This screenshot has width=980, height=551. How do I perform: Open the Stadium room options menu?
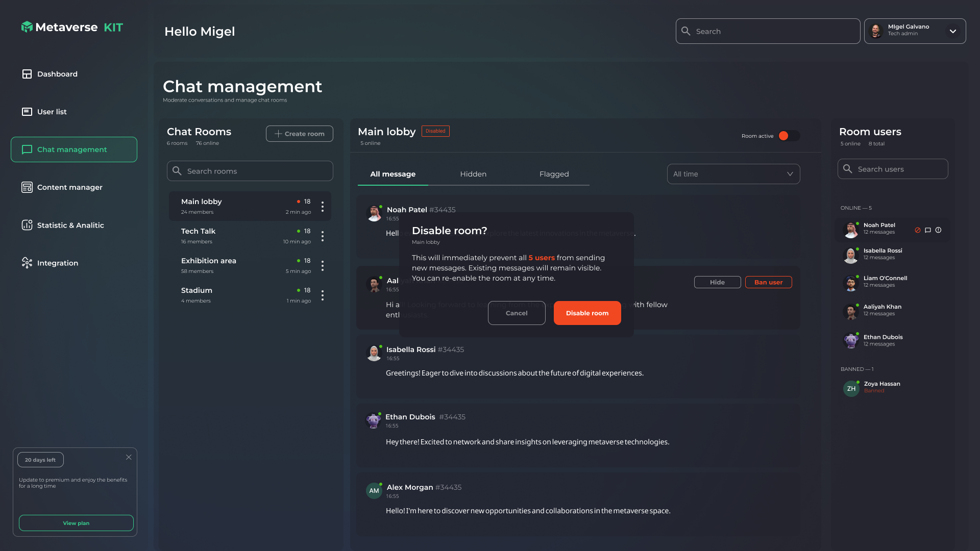tap(323, 295)
